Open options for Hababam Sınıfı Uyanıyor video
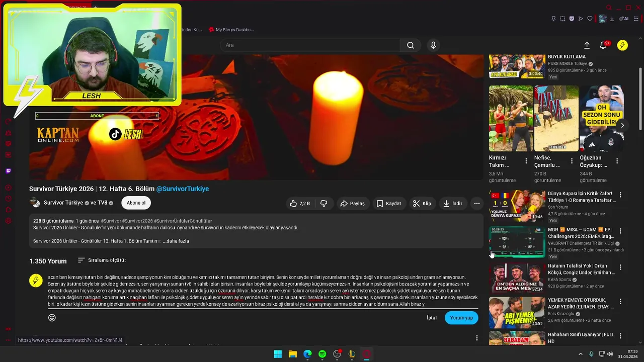The height and width of the screenshot is (362, 644). tap(620, 336)
